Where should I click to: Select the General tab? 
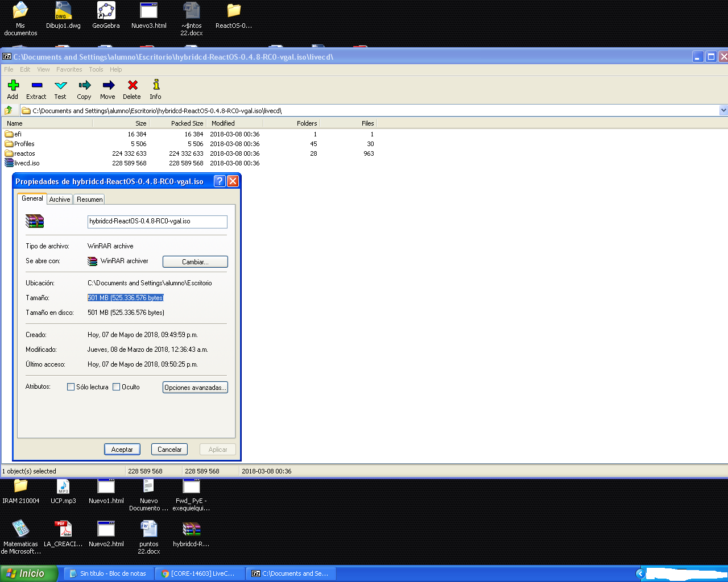(x=32, y=198)
